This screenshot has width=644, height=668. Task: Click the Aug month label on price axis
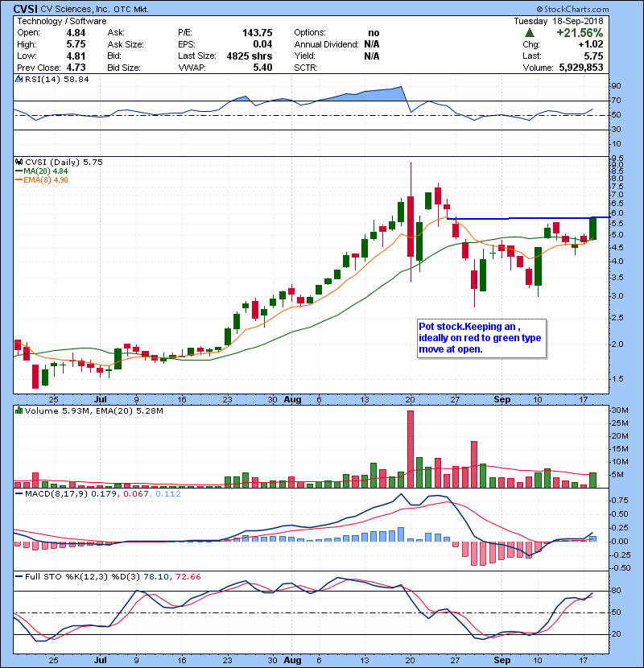292,400
